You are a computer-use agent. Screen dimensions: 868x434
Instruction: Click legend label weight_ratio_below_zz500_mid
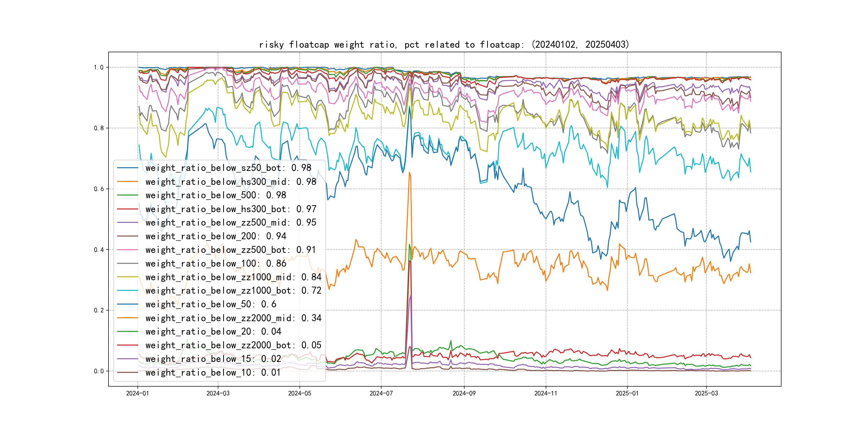[x=230, y=222]
